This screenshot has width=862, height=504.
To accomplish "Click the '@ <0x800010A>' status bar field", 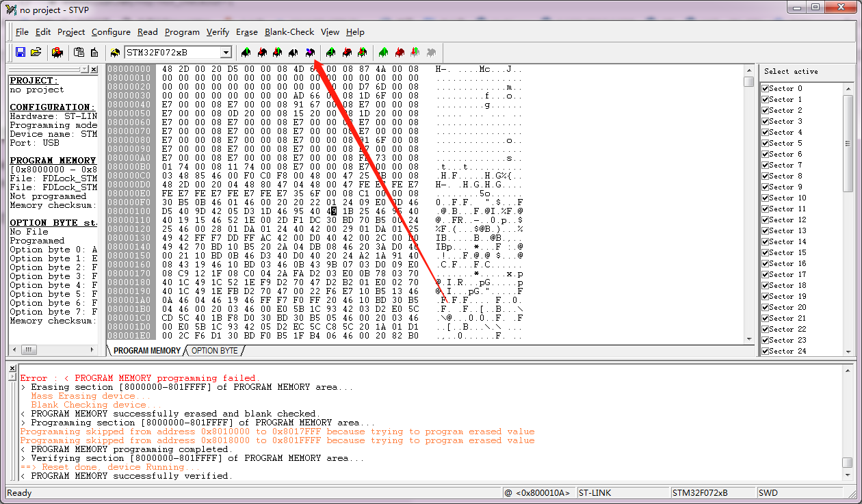I will pos(538,492).
